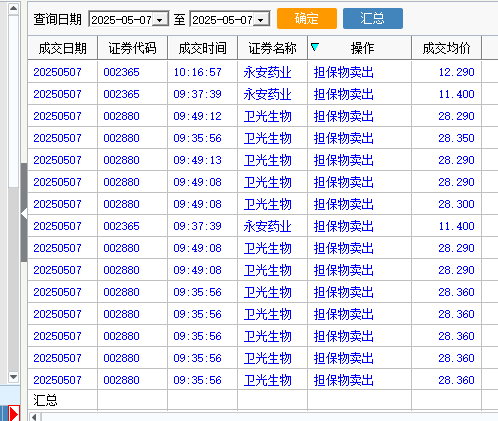The width and height of the screenshot is (498, 421).
Task: Click the vertical scrollbar track on the left
Action: (x=13, y=280)
